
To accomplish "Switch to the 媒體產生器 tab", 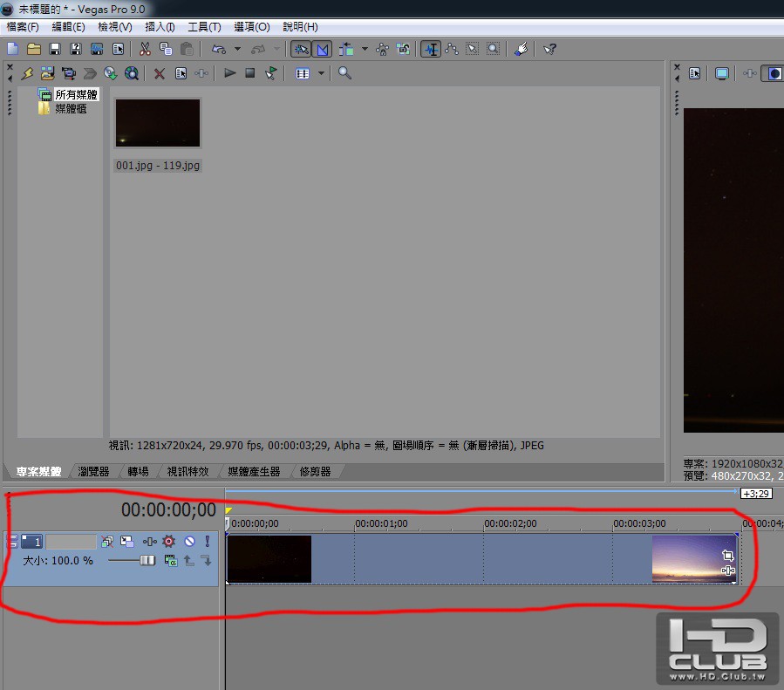I will tap(254, 472).
